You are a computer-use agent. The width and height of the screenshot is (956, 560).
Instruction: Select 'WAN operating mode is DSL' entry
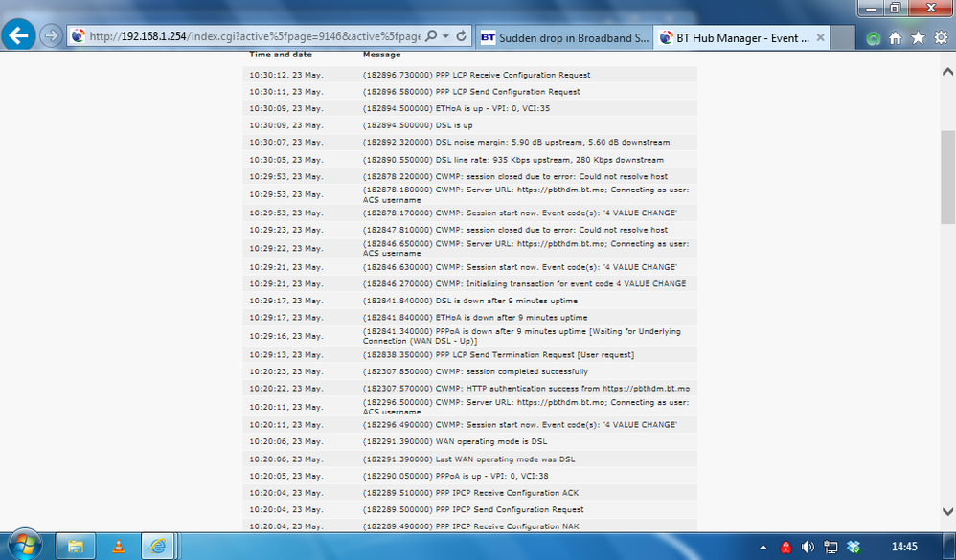click(x=469, y=441)
